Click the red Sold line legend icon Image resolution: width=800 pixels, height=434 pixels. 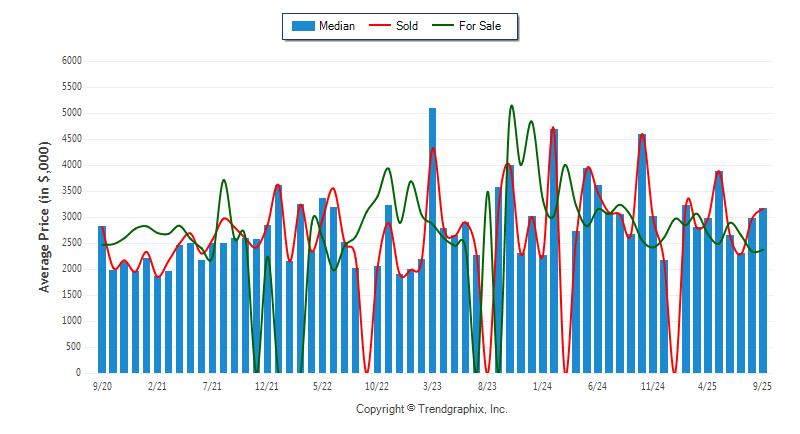point(380,26)
